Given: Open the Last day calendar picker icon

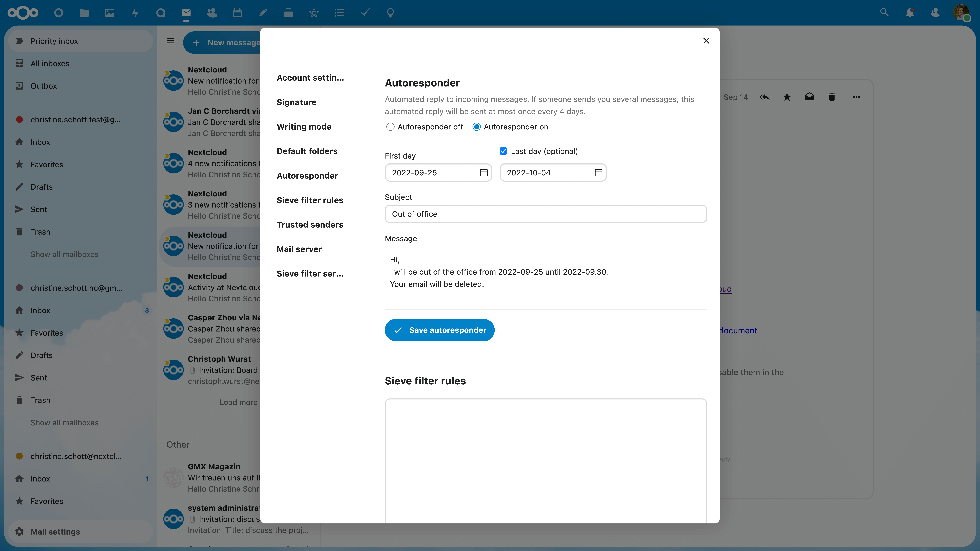Looking at the screenshot, I should [598, 173].
